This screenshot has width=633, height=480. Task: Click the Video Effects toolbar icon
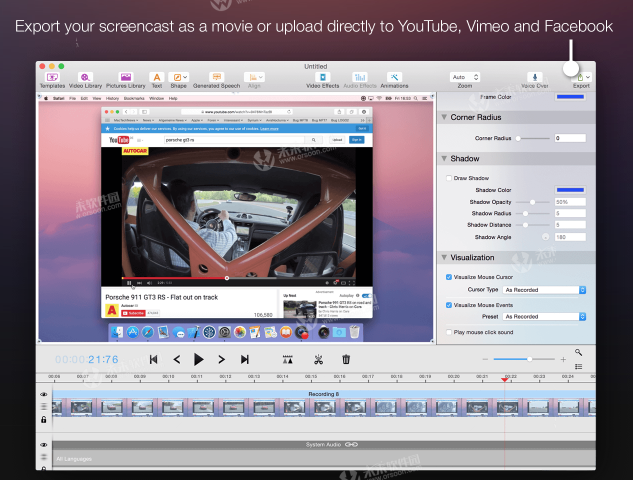pyautogui.click(x=322, y=77)
